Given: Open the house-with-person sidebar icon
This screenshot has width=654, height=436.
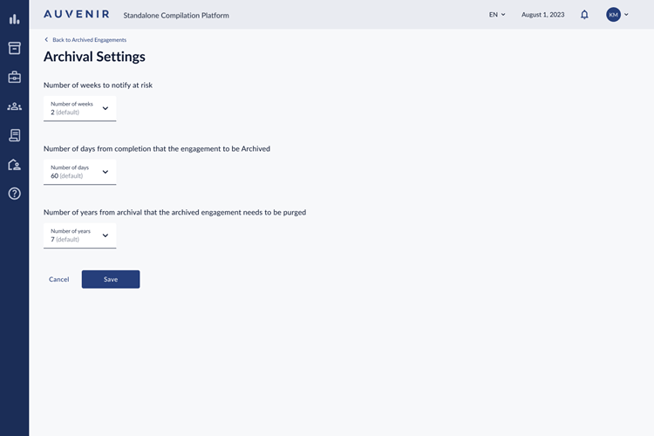Looking at the screenshot, I should (14, 164).
